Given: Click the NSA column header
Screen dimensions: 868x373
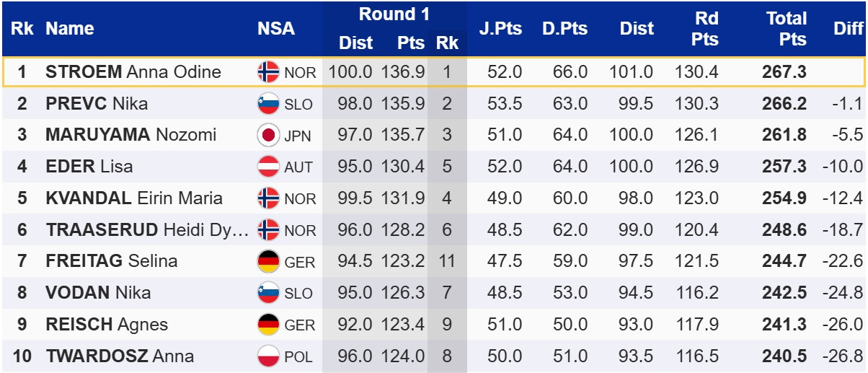Looking at the screenshot, I should pyautogui.click(x=276, y=29).
